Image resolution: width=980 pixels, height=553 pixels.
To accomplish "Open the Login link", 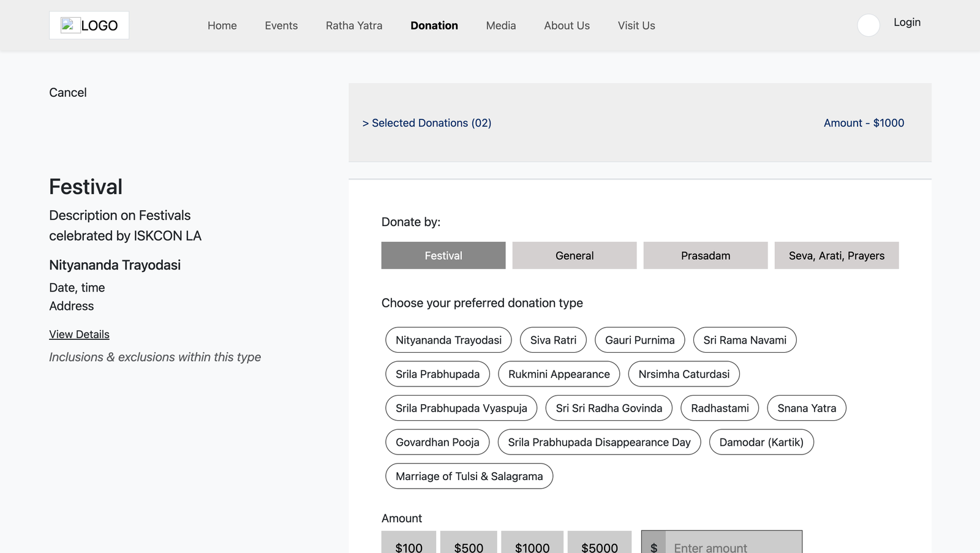I will pyautogui.click(x=907, y=22).
